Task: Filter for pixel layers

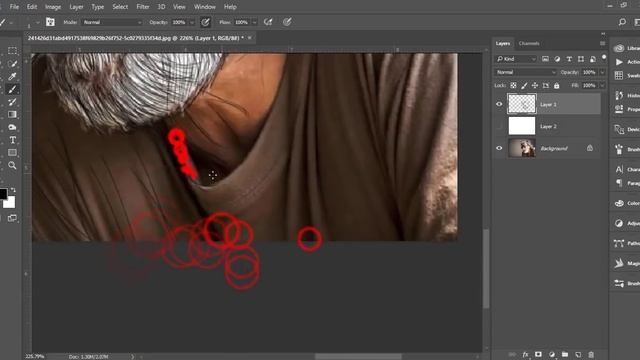Action: click(x=545, y=59)
